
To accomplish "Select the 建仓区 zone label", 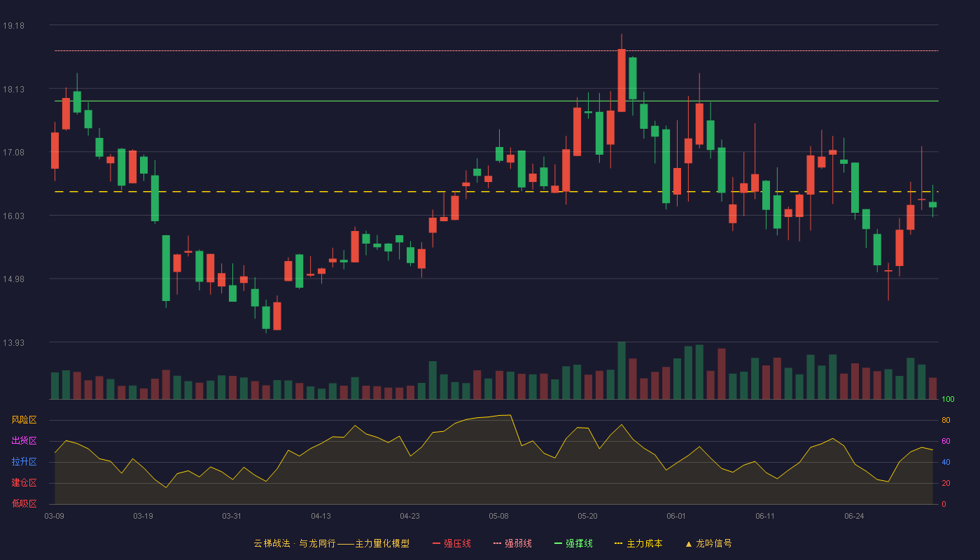I will click(24, 483).
